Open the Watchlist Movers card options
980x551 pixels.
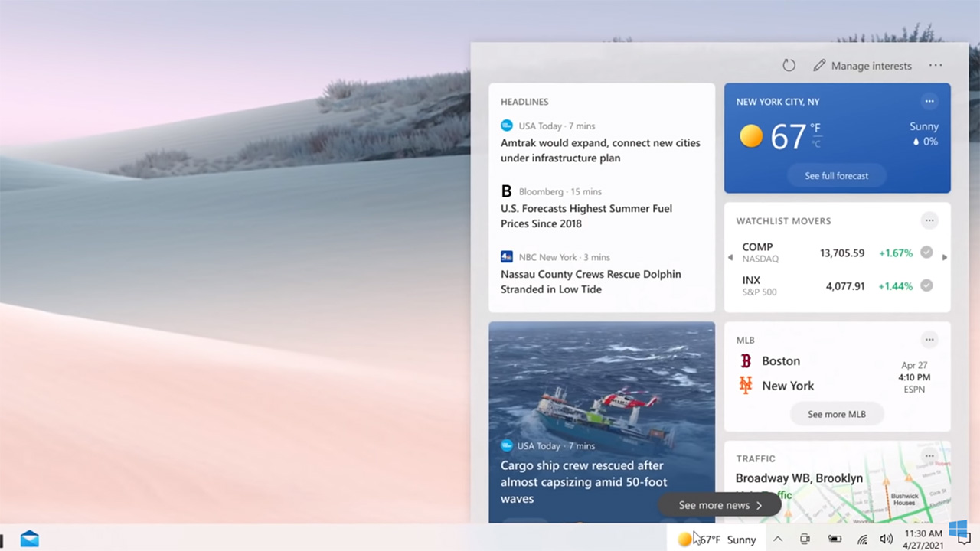(929, 220)
